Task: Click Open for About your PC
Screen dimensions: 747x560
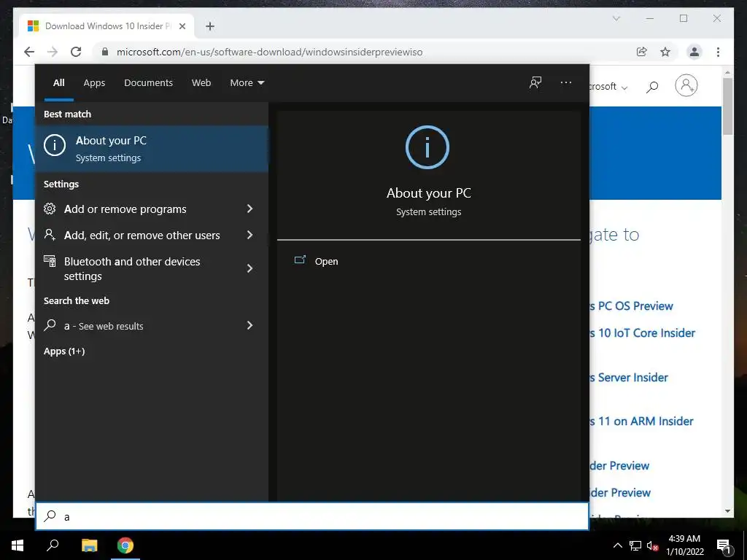Action: (326, 262)
